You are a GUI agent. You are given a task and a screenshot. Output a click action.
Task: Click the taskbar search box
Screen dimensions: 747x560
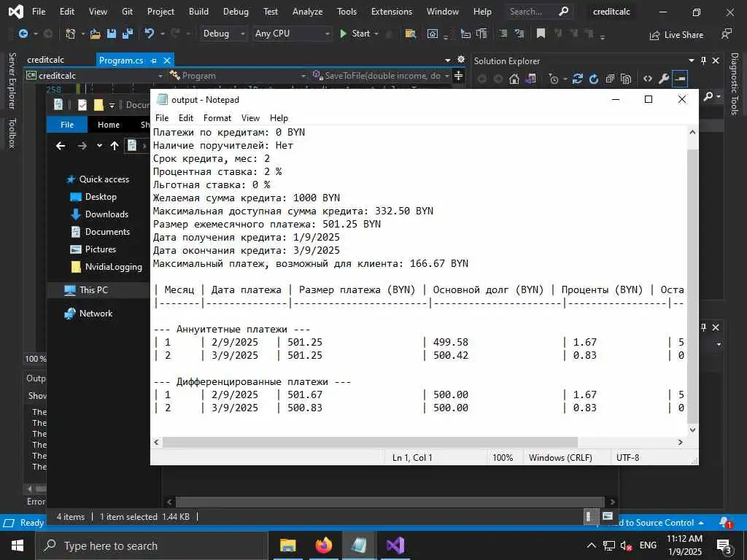tap(152, 545)
